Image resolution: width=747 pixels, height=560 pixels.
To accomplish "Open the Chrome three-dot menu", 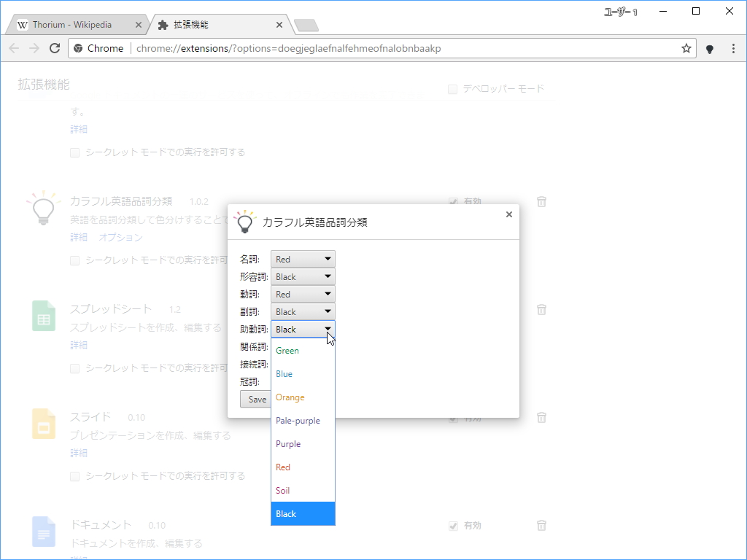I will (x=733, y=47).
